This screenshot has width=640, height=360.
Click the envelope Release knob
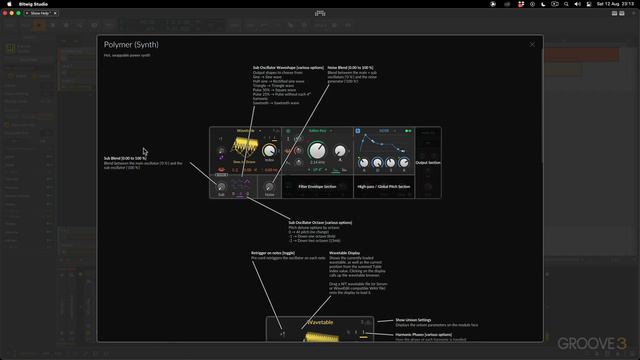pos(404,163)
